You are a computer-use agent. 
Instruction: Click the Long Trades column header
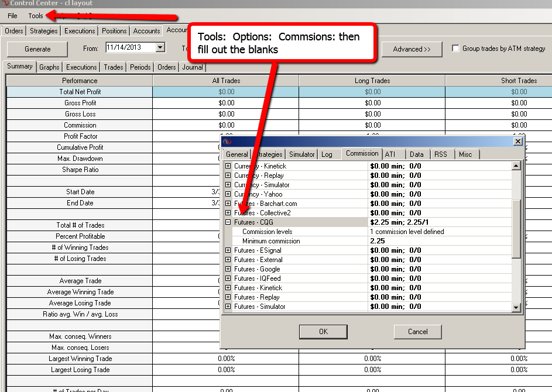coord(372,81)
